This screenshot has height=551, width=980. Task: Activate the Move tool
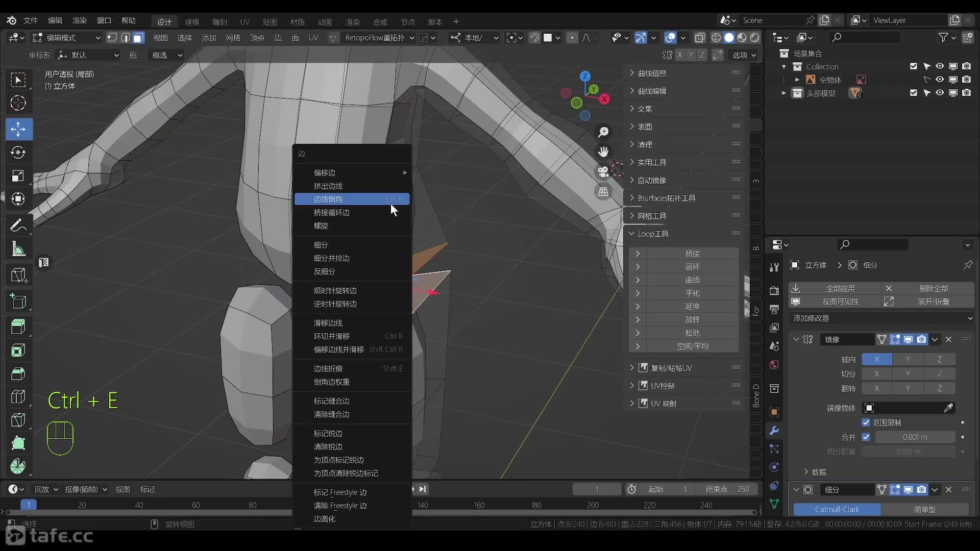click(18, 129)
